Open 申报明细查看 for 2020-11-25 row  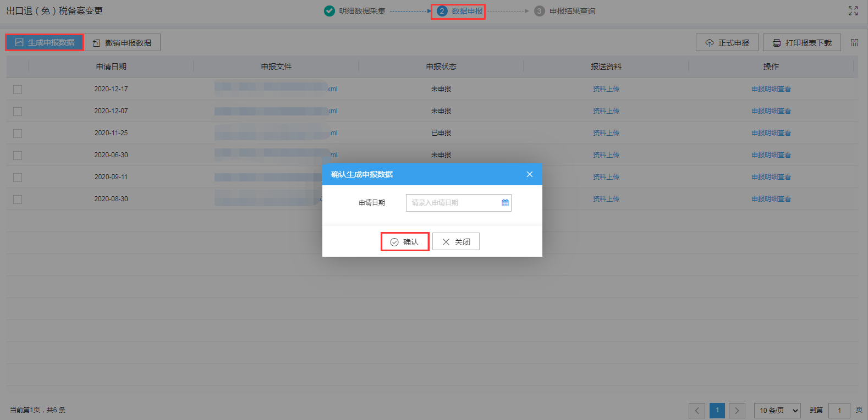click(x=771, y=133)
